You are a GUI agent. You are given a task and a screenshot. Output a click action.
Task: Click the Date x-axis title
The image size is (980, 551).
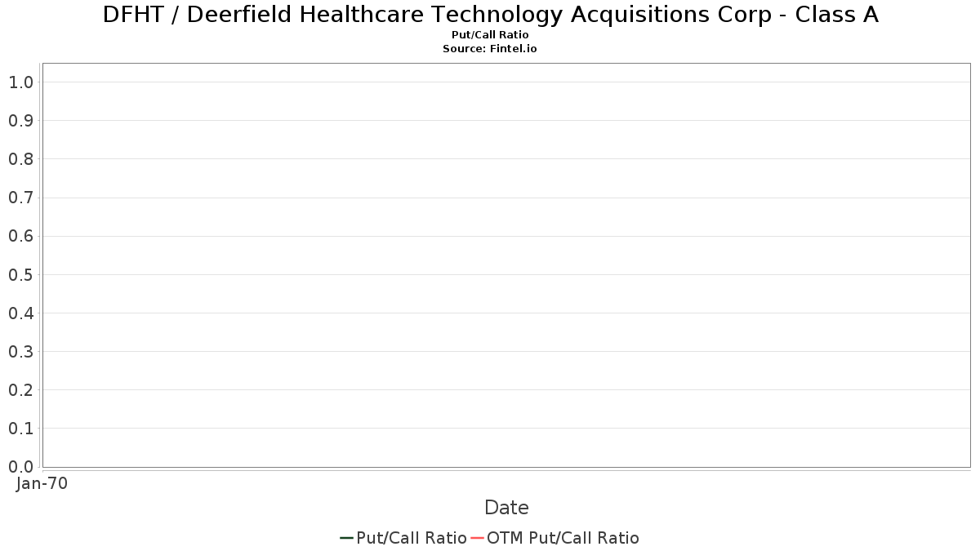506,508
